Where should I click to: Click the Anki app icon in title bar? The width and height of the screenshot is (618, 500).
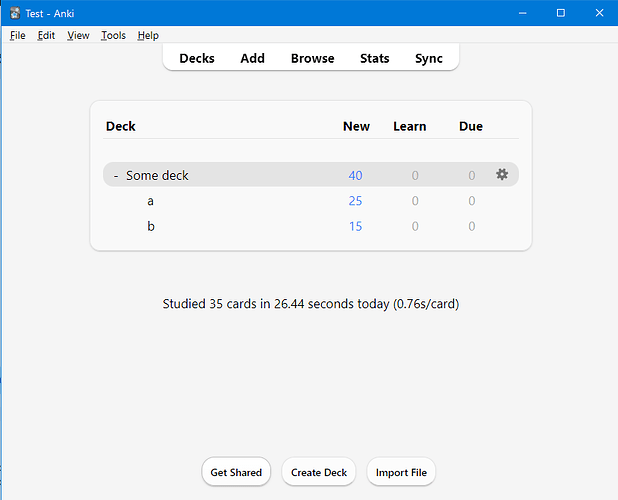tap(15, 13)
